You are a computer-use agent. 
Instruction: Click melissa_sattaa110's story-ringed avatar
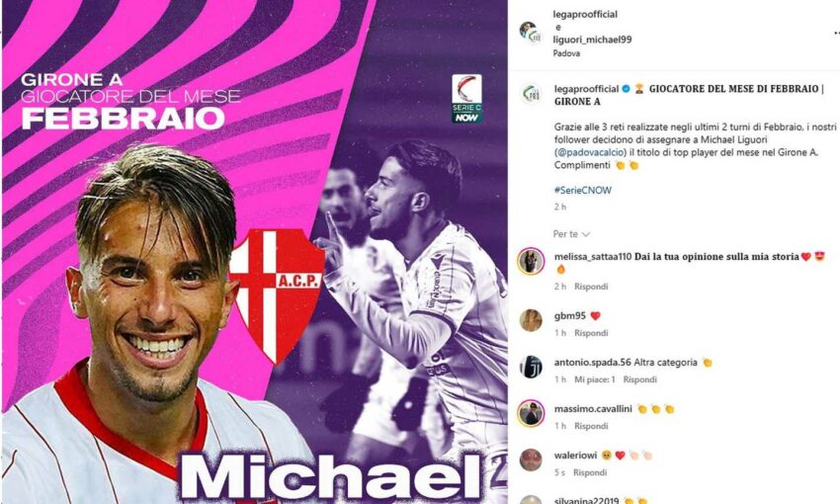(531, 261)
